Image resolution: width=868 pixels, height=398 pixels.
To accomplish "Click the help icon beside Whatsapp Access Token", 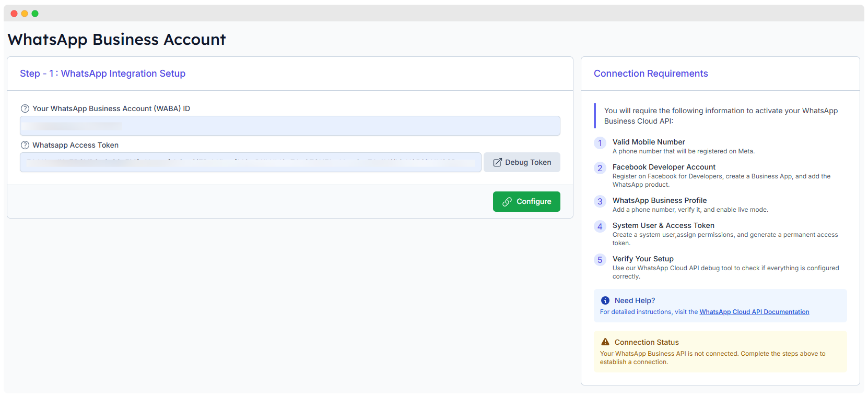I will pos(25,145).
